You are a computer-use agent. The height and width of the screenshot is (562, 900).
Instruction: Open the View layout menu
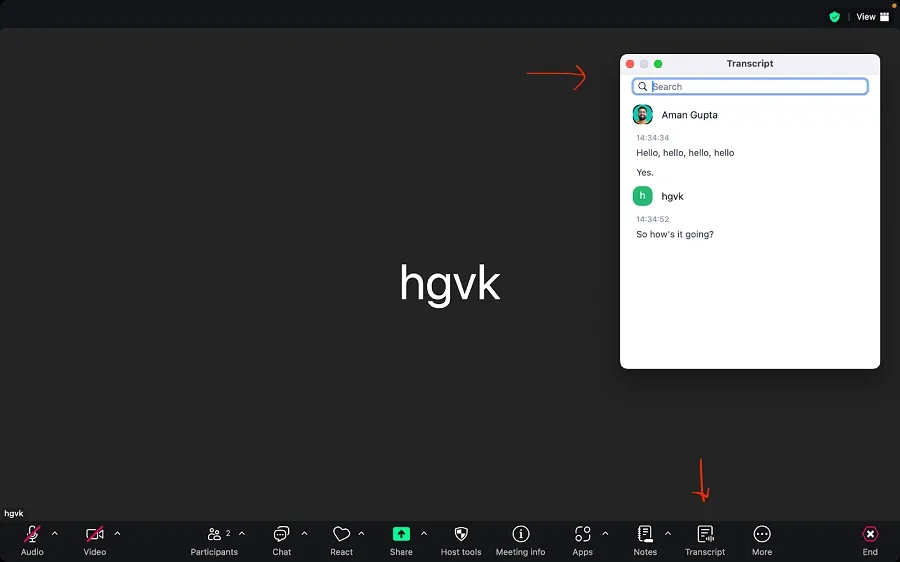(x=872, y=17)
